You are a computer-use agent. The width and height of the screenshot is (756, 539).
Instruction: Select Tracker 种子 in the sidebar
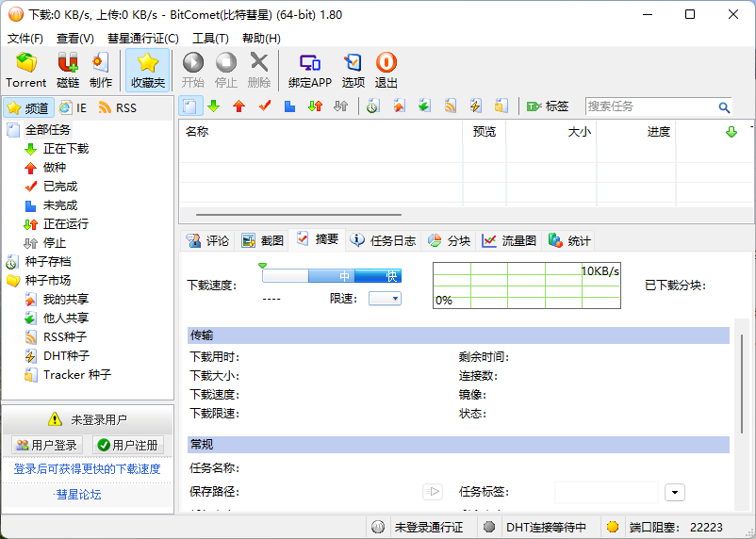[77, 375]
